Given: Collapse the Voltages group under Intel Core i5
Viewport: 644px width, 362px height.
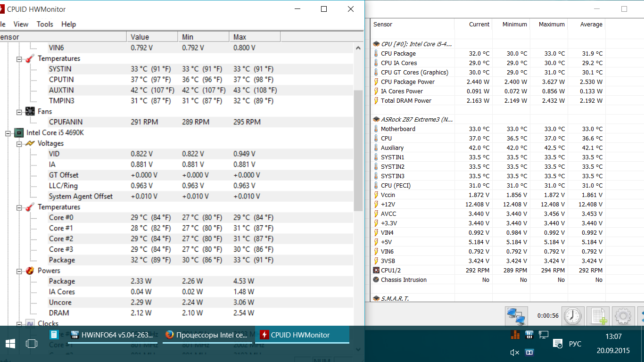Looking at the screenshot, I should 19,144.
